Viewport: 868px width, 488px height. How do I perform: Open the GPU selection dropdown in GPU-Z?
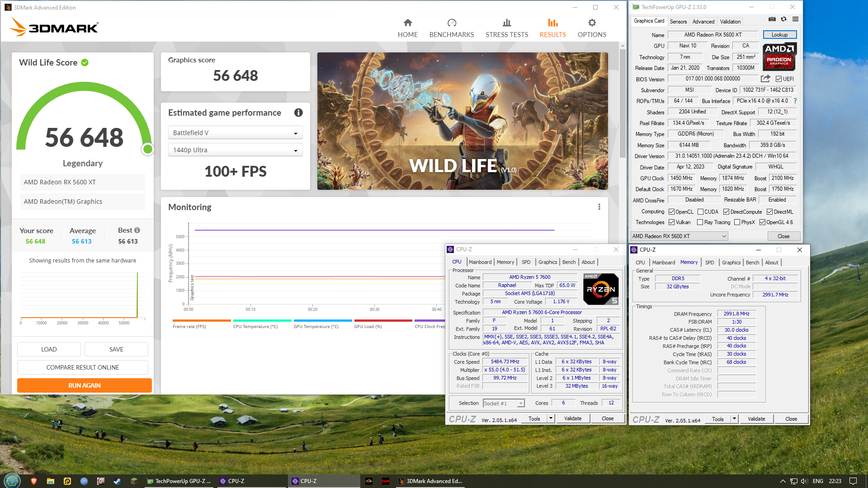tap(679, 236)
